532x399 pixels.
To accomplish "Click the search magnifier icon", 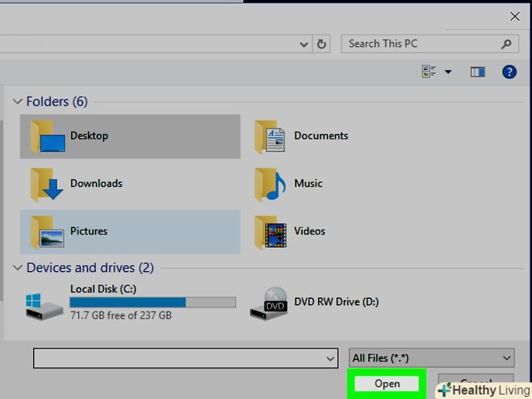I will point(506,44).
